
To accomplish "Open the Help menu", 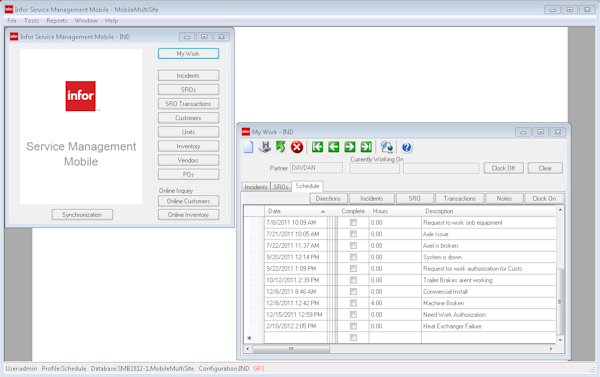I will tap(111, 21).
